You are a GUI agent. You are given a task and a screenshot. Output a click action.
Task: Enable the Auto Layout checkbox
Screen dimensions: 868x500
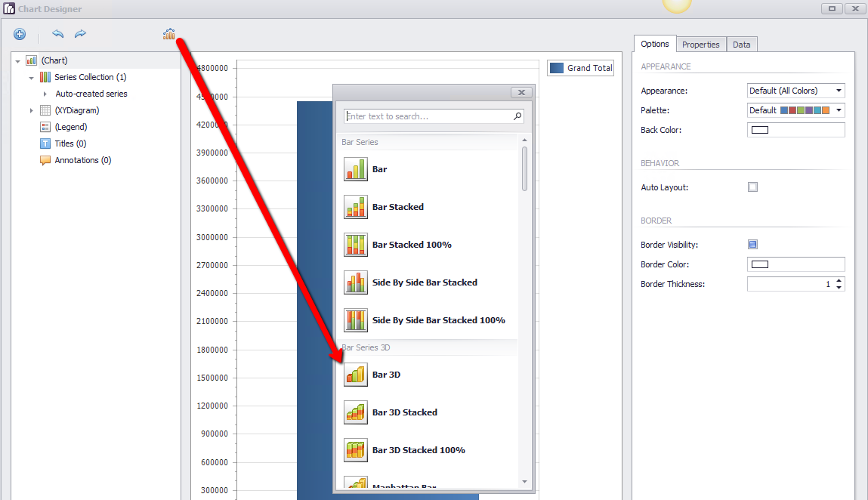click(753, 187)
